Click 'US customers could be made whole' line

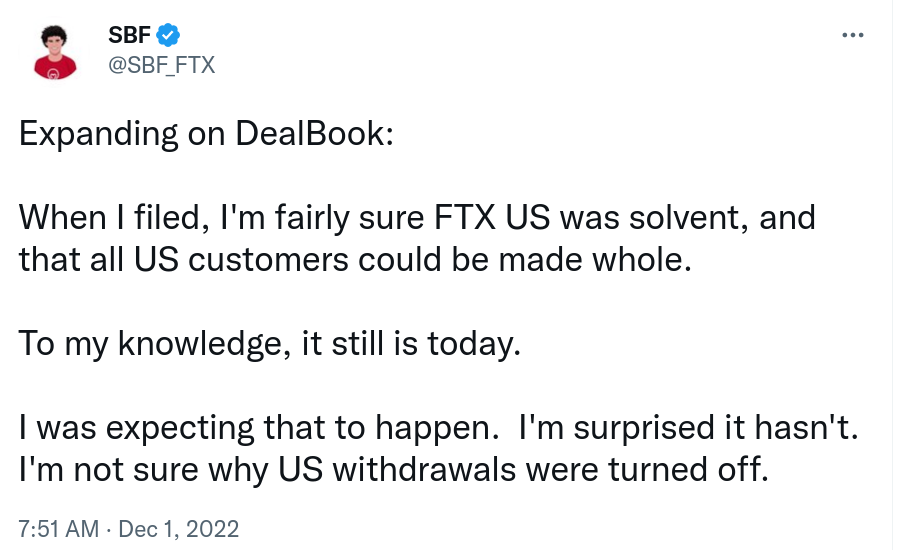tap(413, 260)
